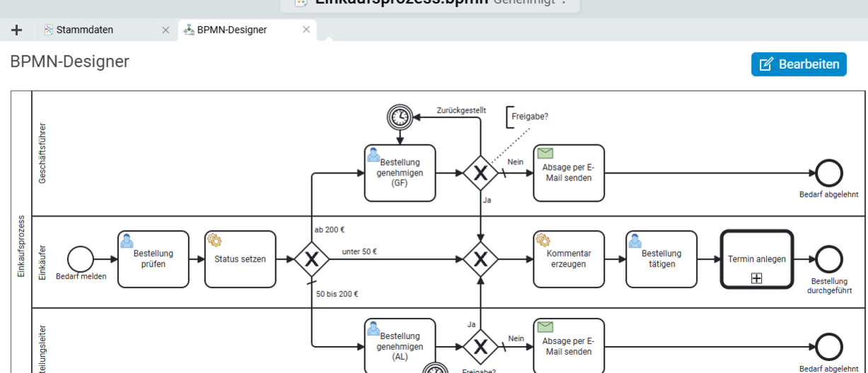Select the Einkäufer lane label

coord(42,263)
